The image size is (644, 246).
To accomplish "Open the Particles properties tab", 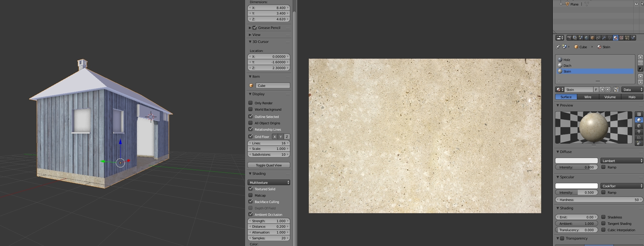I will [627, 38].
